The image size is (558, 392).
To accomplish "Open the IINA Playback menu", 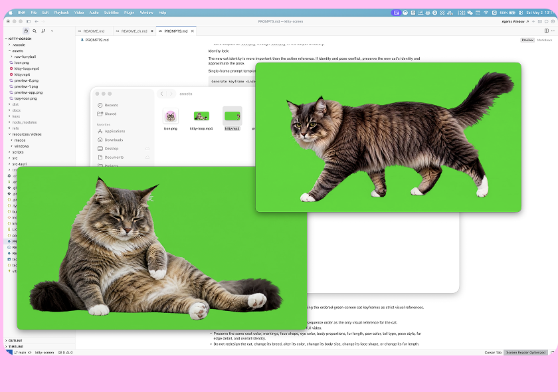I will click(x=61, y=13).
